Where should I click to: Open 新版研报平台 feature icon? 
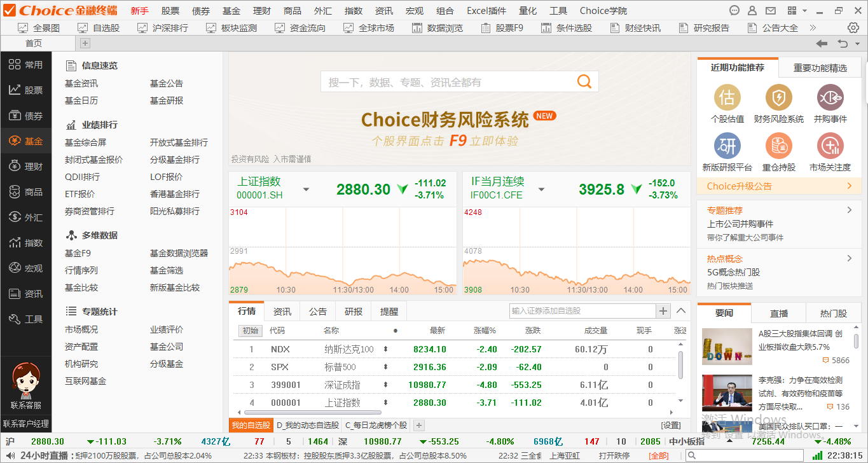[x=727, y=147]
